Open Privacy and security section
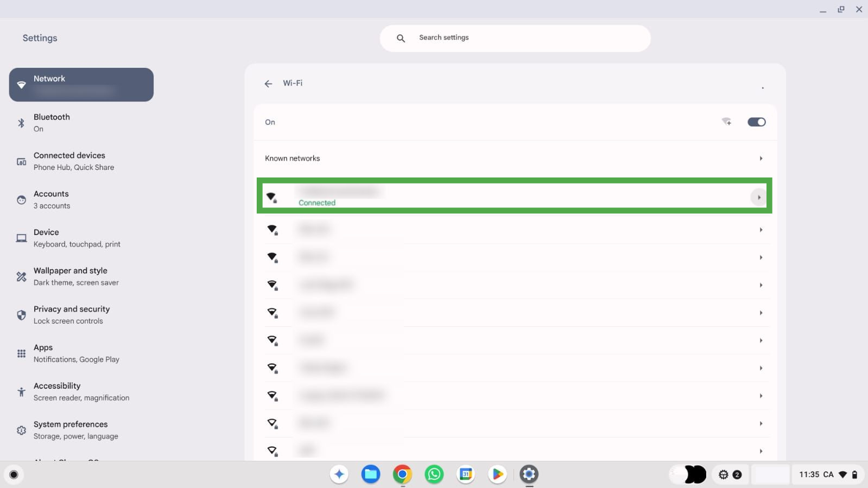Image resolution: width=868 pixels, height=488 pixels. (x=81, y=315)
